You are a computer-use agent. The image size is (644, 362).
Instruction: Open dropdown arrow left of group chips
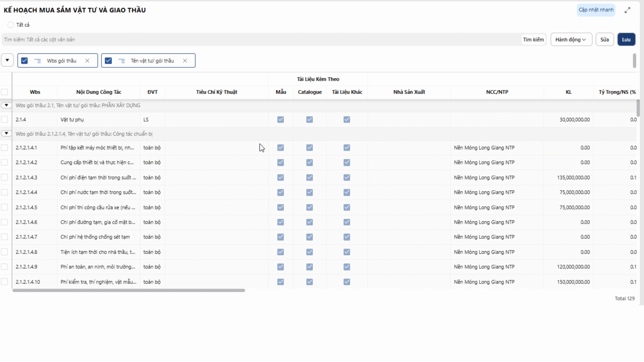pyautogui.click(x=7, y=60)
